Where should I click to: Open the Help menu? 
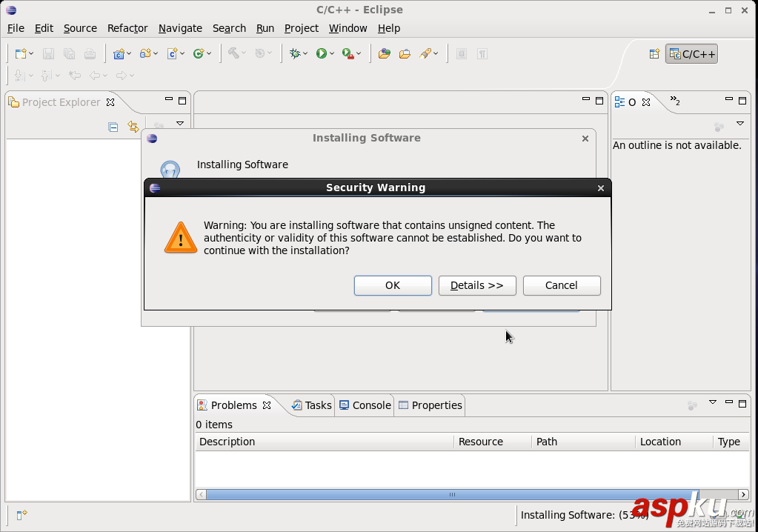click(389, 28)
